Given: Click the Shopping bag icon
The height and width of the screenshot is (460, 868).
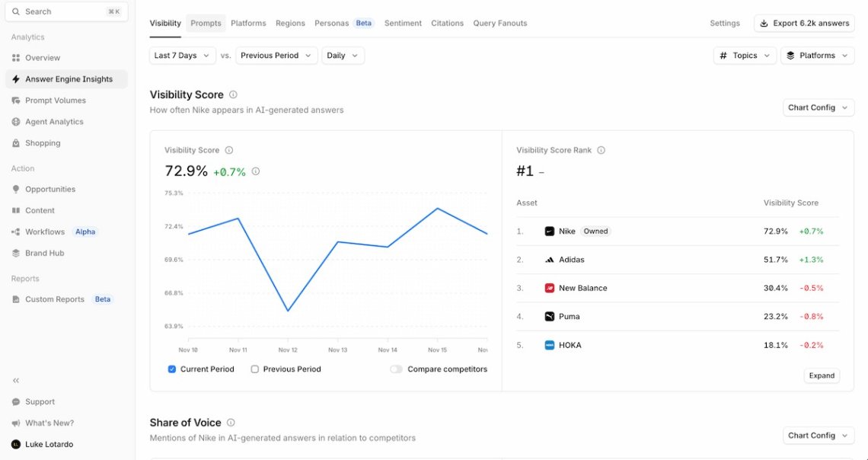Looking at the screenshot, I should (x=15, y=143).
